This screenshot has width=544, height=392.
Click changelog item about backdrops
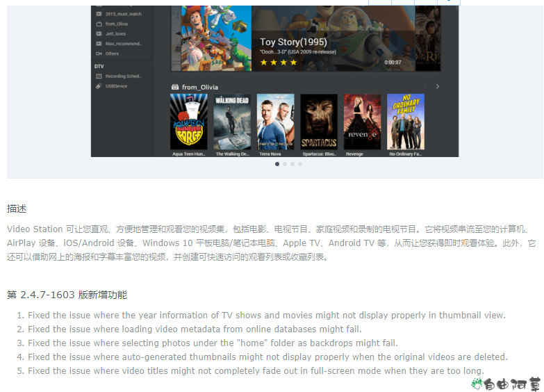tap(213, 343)
